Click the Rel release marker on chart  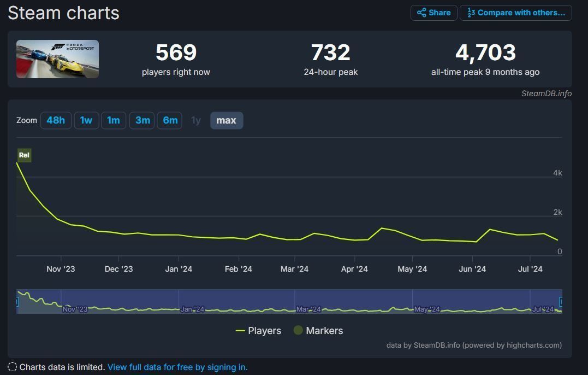coord(25,155)
